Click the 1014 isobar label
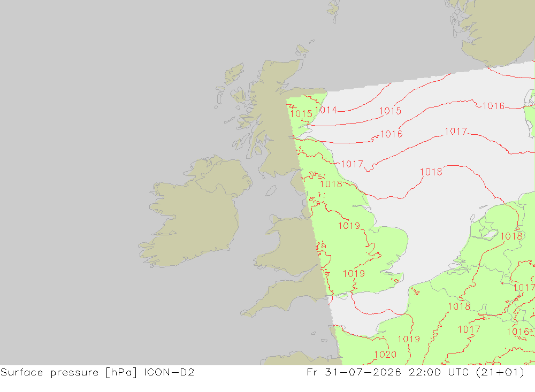The width and height of the screenshot is (535, 392). 326,110
